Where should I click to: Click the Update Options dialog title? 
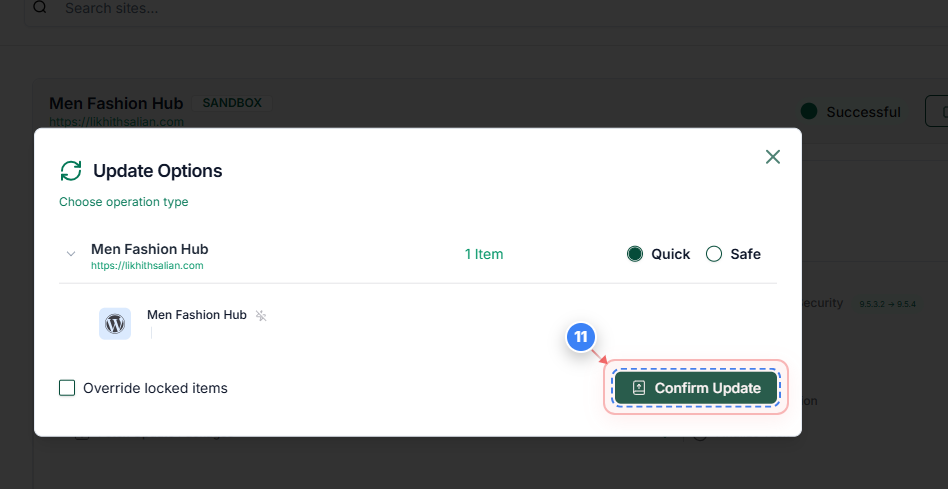[x=158, y=171]
